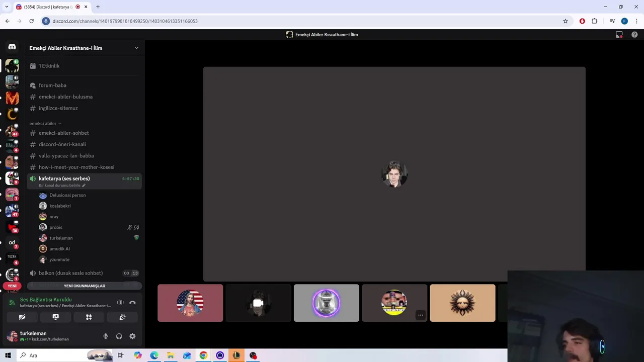644x362 pixels.
Task: Open Chrome media control icon
Action: coord(612,21)
